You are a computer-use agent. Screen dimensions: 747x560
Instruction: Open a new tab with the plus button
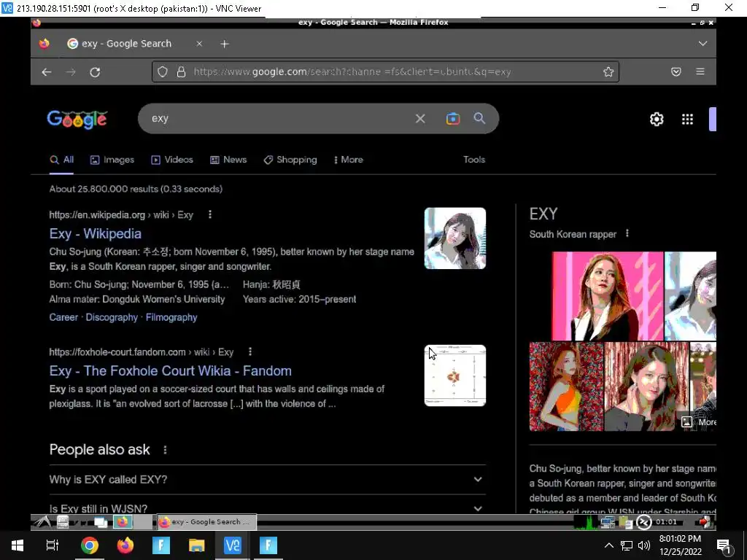(x=225, y=44)
